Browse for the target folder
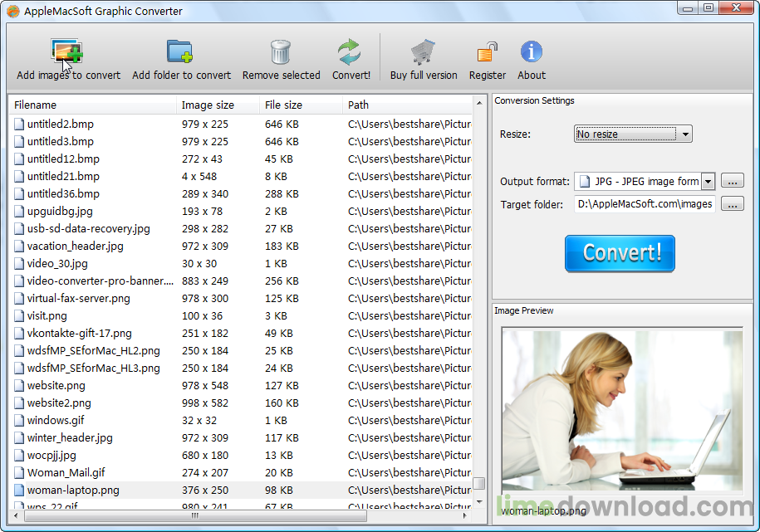 pos(732,204)
